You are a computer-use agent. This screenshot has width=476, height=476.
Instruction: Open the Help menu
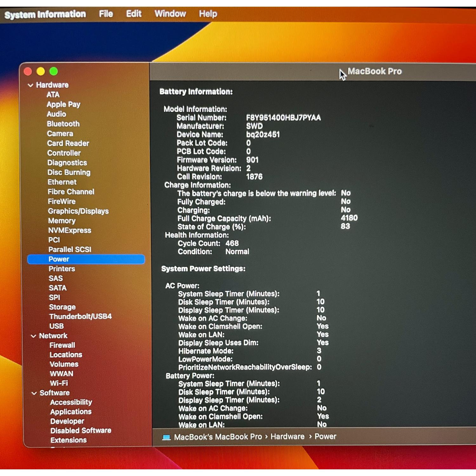pos(208,14)
